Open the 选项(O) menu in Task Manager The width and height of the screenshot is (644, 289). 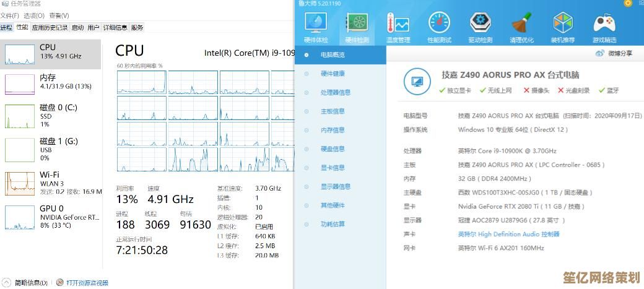(x=33, y=15)
